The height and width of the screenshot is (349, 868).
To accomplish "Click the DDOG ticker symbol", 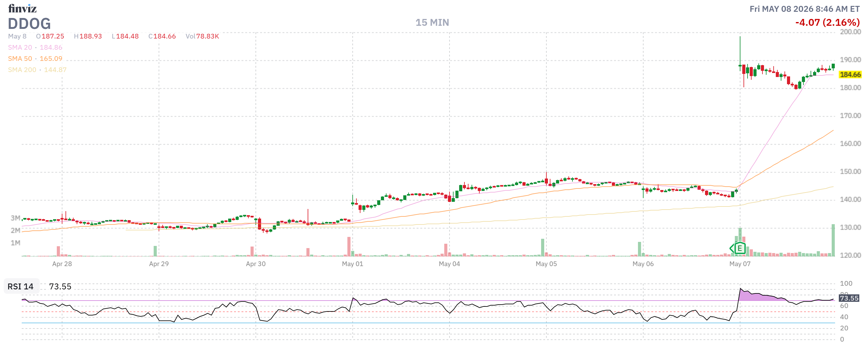I will (x=29, y=24).
